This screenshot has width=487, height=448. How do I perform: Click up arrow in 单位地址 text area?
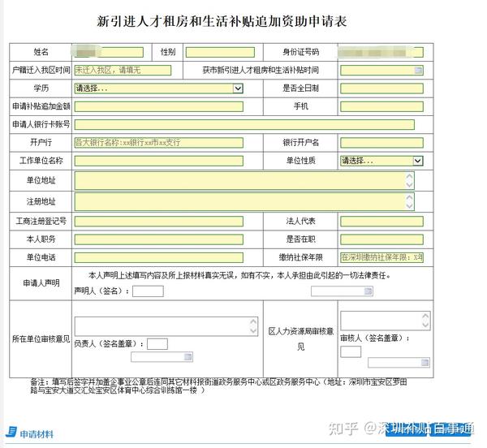pyautogui.click(x=409, y=176)
